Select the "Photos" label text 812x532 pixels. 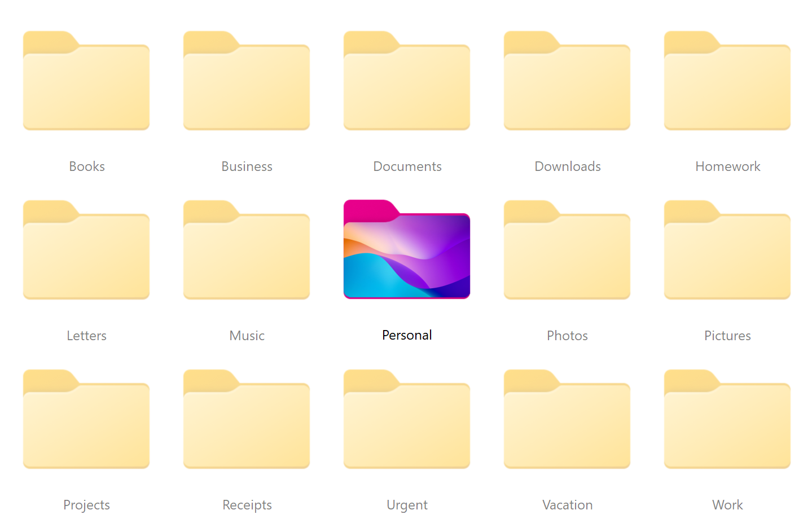click(567, 336)
